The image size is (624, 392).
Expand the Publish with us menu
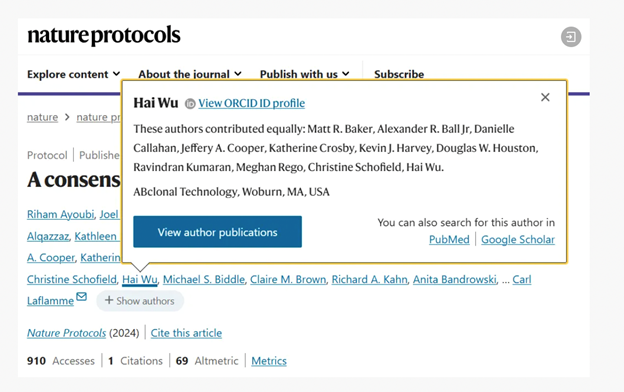click(304, 74)
